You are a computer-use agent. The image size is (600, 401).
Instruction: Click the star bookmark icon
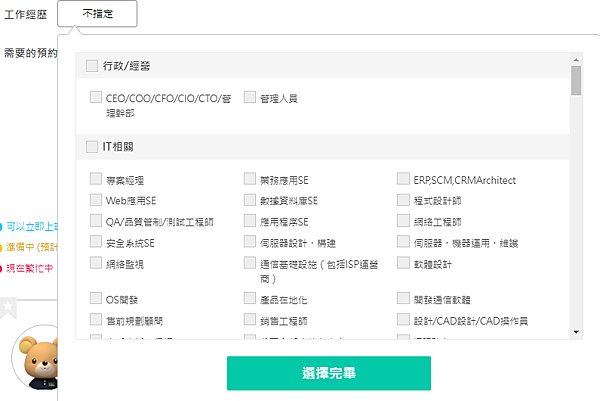[8, 305]
